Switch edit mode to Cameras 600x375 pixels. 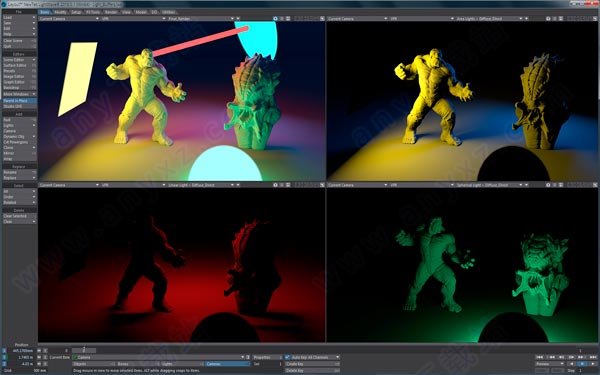227,364
